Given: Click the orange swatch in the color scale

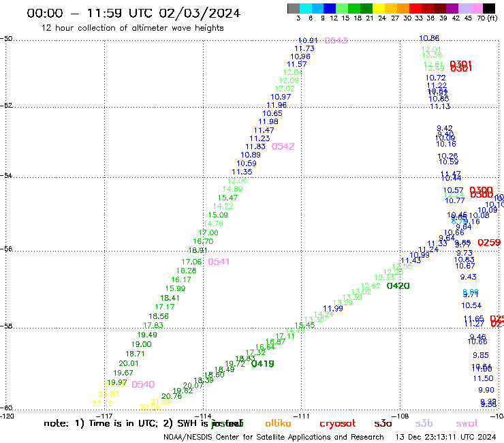Looking at the screenshot, I should pos(403,8).
